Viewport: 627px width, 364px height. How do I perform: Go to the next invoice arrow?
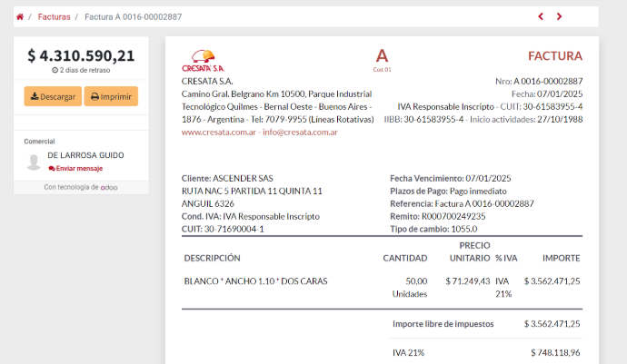tap(559, 16)
